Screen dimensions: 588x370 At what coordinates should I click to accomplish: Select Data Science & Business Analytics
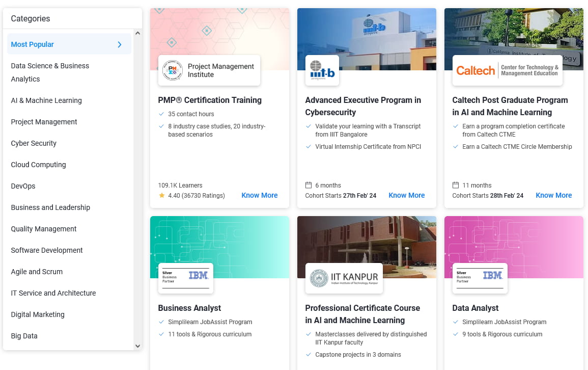[49, 72]
